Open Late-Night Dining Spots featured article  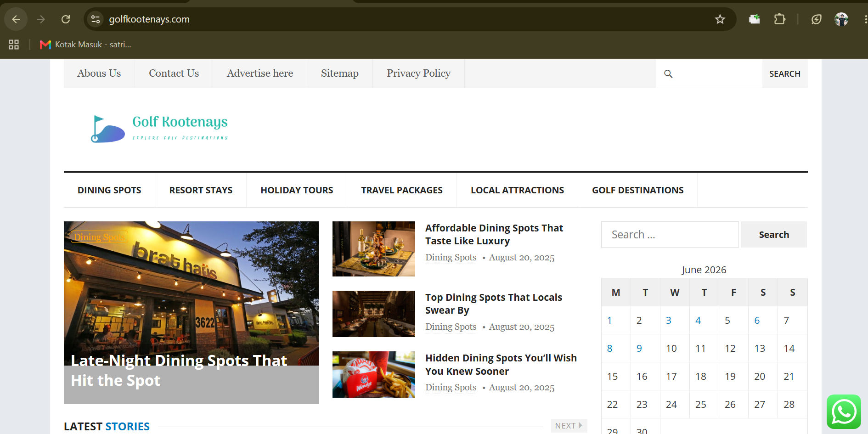(x=179, y=371)
